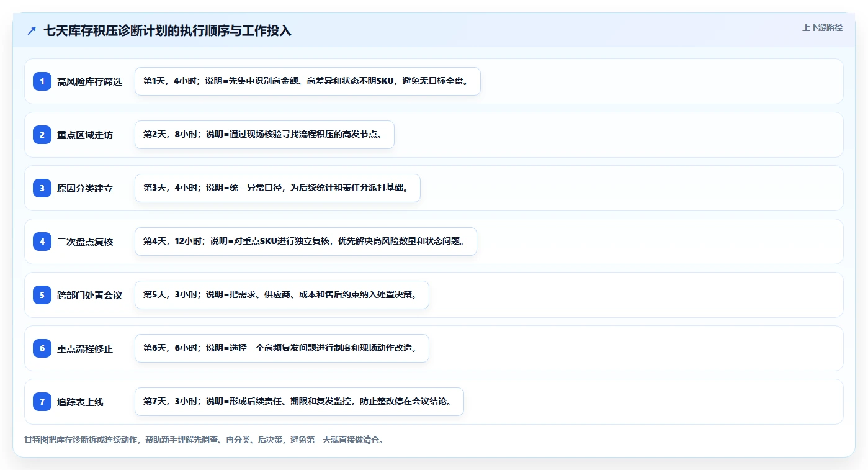868x470 pixels.
Task: Click the 第3天，4小时 description box
Action: point(277,188)
